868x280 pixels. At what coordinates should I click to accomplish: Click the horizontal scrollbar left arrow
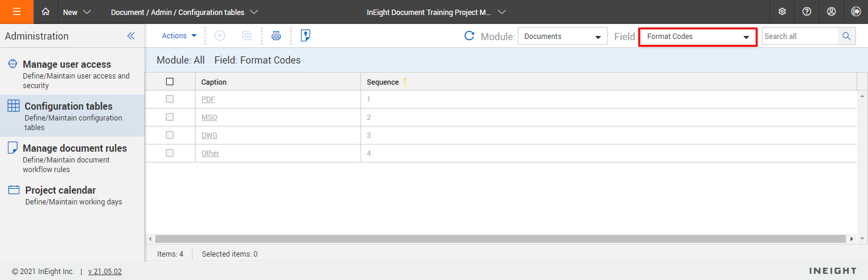(x=150, y=239)
